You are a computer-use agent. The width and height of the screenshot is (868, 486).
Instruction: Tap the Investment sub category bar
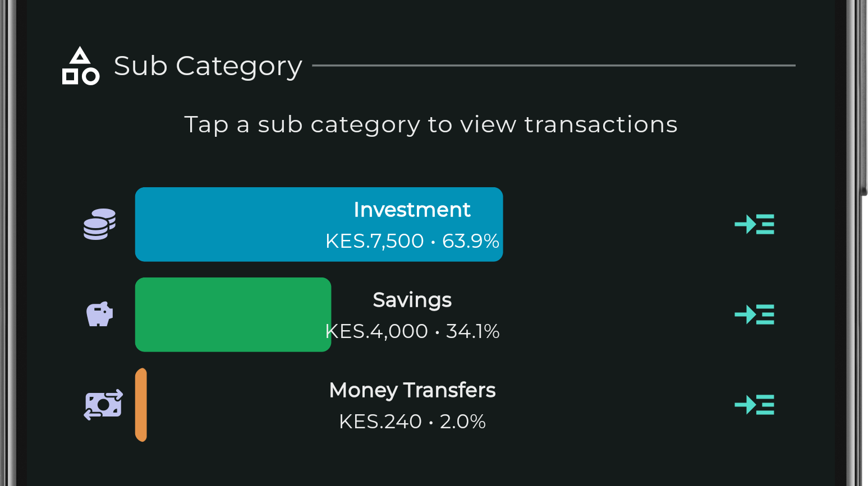[319, 224]
